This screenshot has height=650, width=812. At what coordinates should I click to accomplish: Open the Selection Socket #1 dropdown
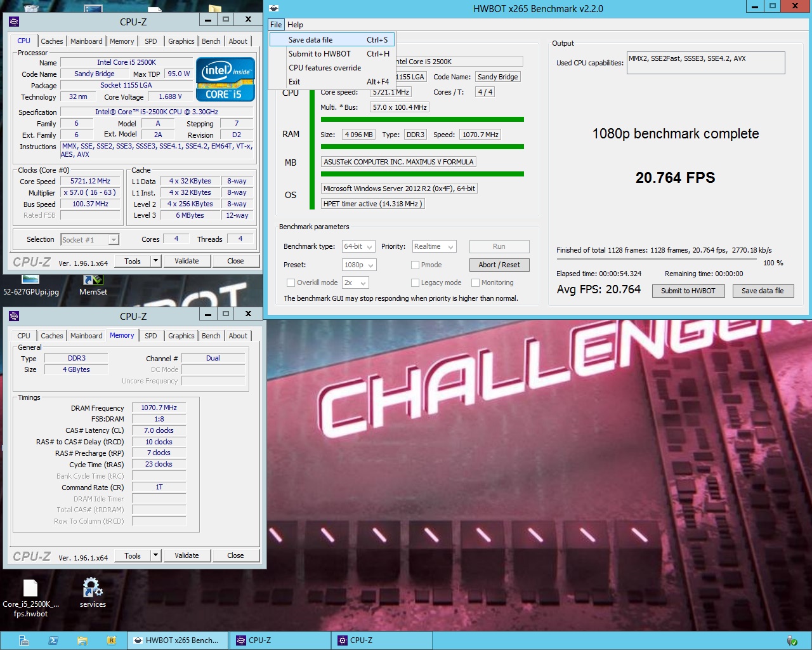(89, 239)
